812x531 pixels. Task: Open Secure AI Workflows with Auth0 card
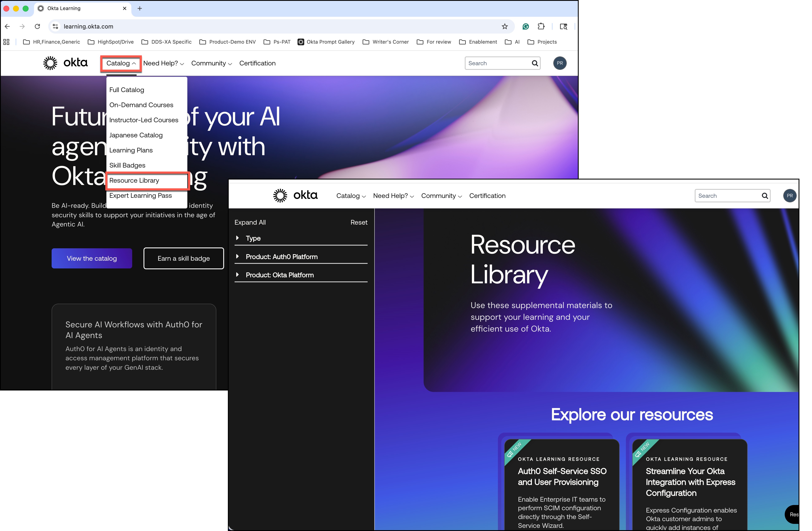(x=134, y=347)
